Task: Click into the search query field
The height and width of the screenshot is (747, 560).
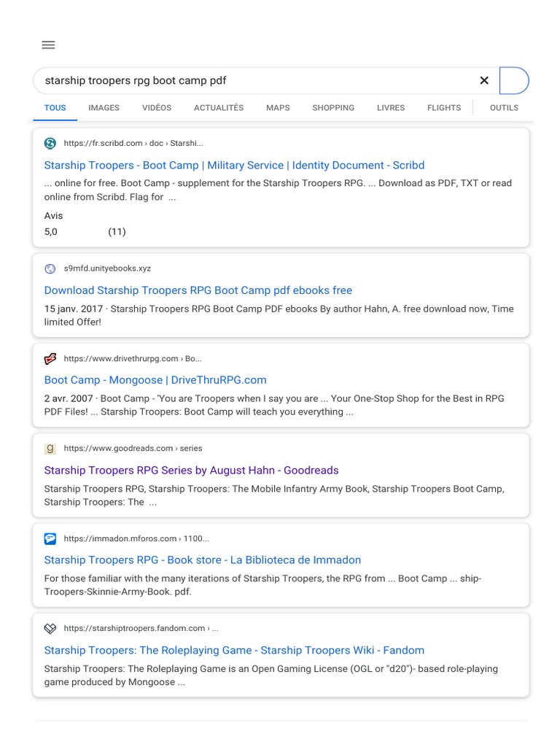Action: click(255, 80)
